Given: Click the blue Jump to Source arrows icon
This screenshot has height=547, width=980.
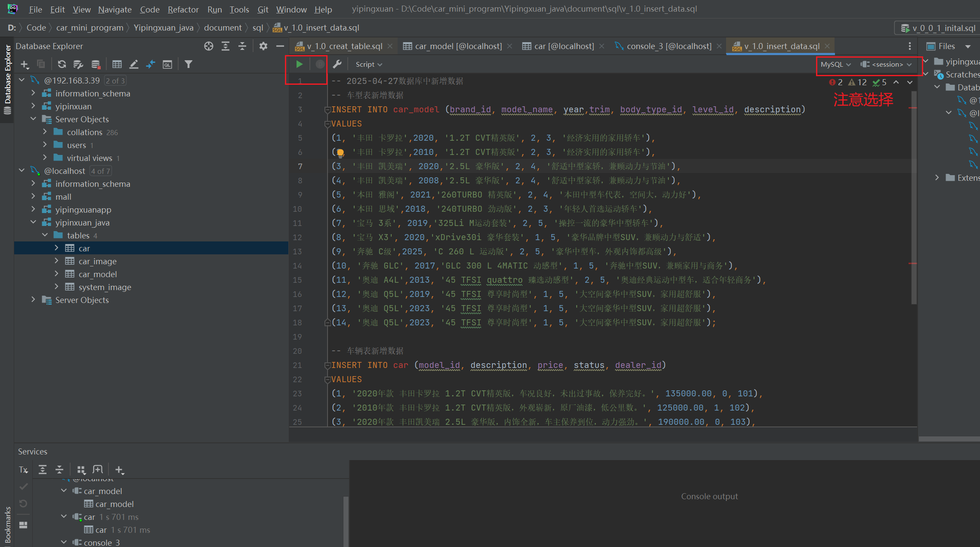Looking at the screenshot, I should pyautogui.click(x=151, y=64).
